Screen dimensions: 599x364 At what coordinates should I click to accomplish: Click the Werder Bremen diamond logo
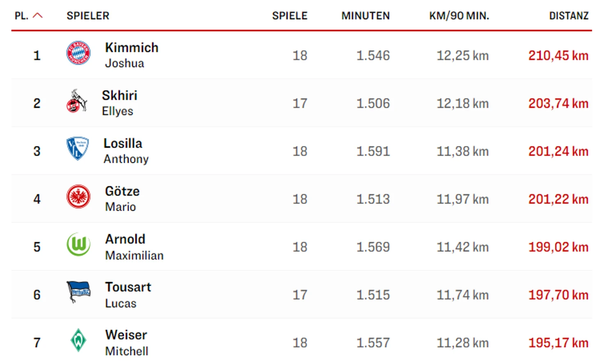[x=78, y=340]
